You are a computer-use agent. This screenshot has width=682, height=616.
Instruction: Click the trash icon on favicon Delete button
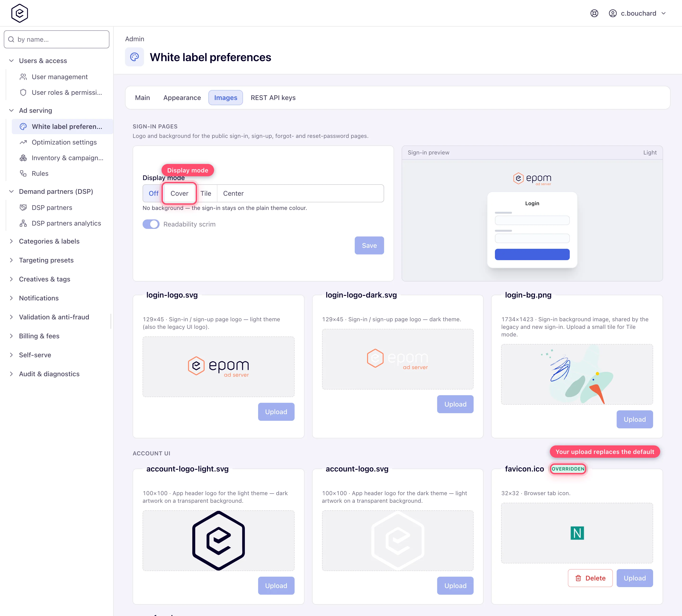click(578, 578)
